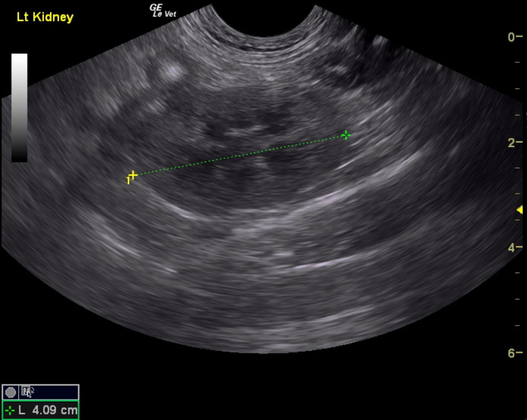The height and width of the screenshot is (420, 527).
Task: Click the yellow focal zone arrow marker
Action: pos(520,210)
